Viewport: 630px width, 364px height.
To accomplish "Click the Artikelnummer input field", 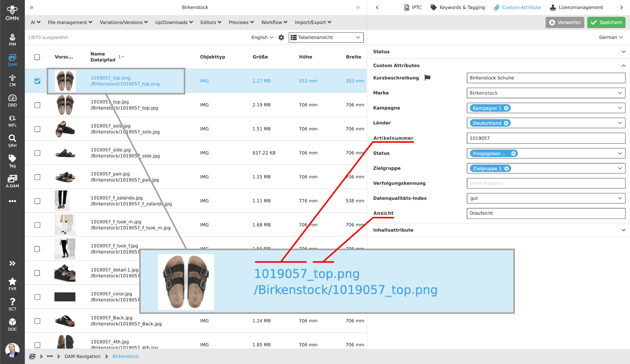I will (546, 138).
